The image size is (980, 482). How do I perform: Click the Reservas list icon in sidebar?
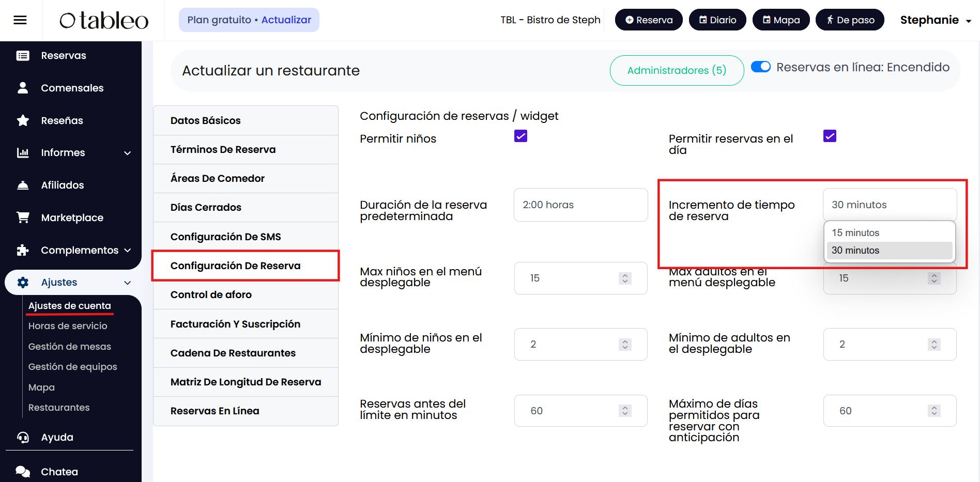click(23, 56)
